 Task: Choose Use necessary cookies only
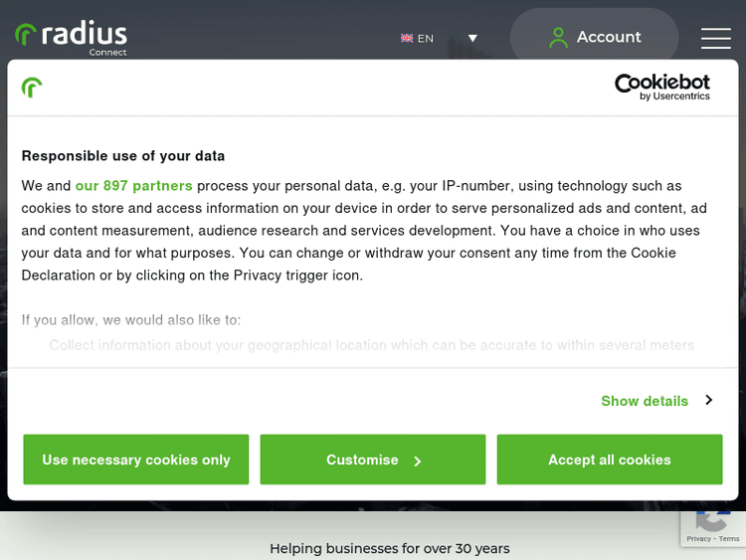tap(136, 460)
